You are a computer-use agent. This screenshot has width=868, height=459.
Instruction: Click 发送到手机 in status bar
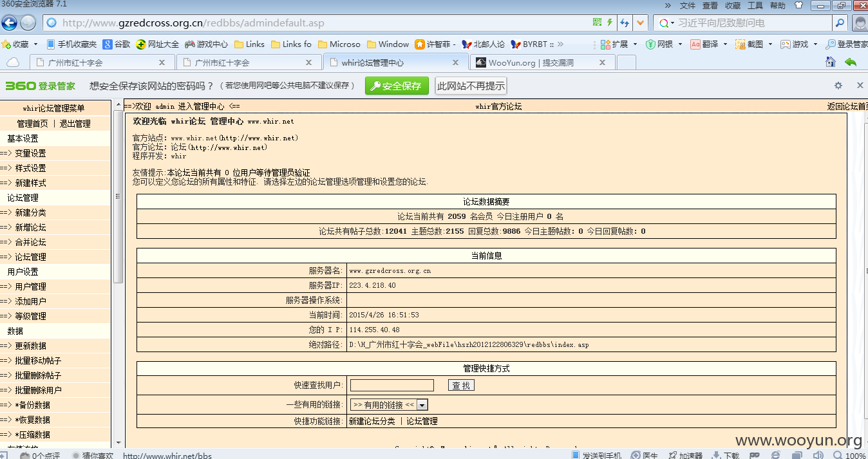click(x=596, y=455)
